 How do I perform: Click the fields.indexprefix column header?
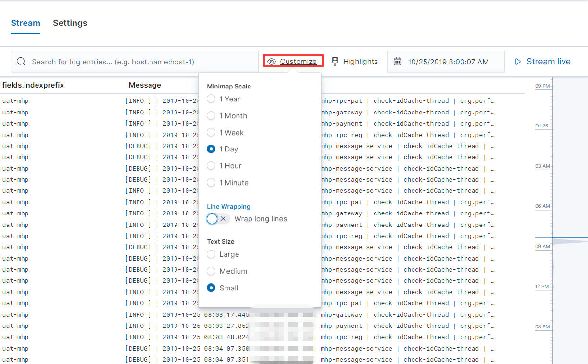(33, 85)
